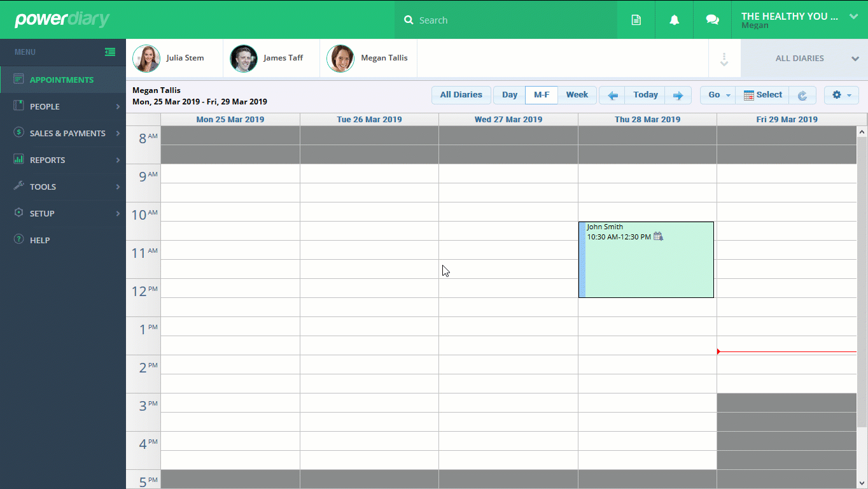Open the notifications bell
This screenshot has height=489, width=868.
(674, 20)
